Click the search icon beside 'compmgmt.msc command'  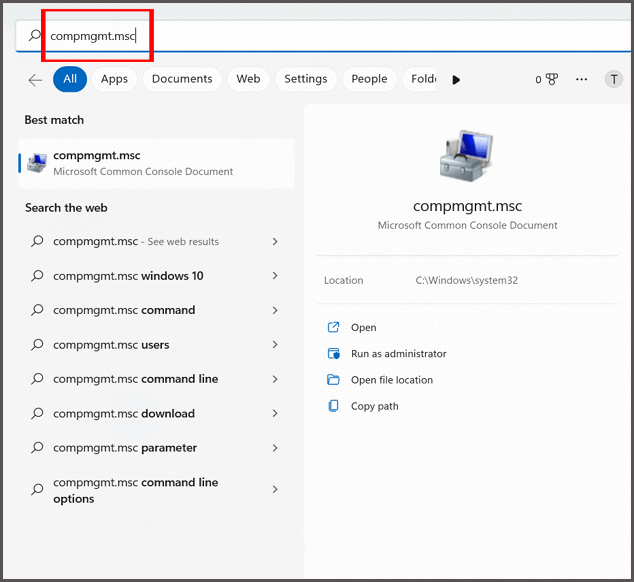pos(37,310)
